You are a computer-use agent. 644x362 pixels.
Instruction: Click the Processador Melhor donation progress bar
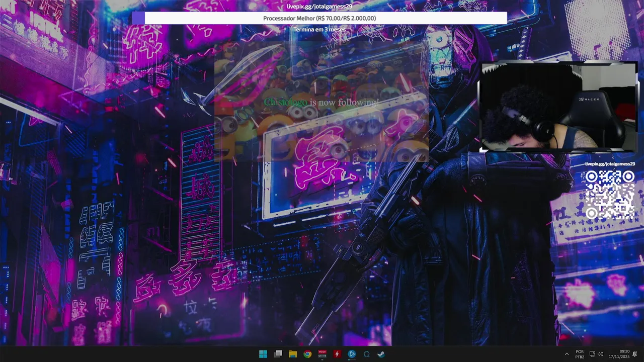319,18
